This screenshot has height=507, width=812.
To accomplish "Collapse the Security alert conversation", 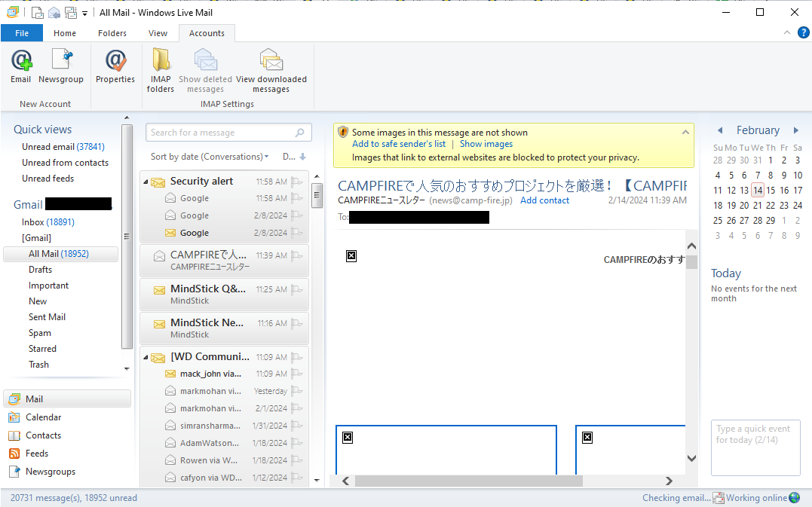I will pos(146,182).
